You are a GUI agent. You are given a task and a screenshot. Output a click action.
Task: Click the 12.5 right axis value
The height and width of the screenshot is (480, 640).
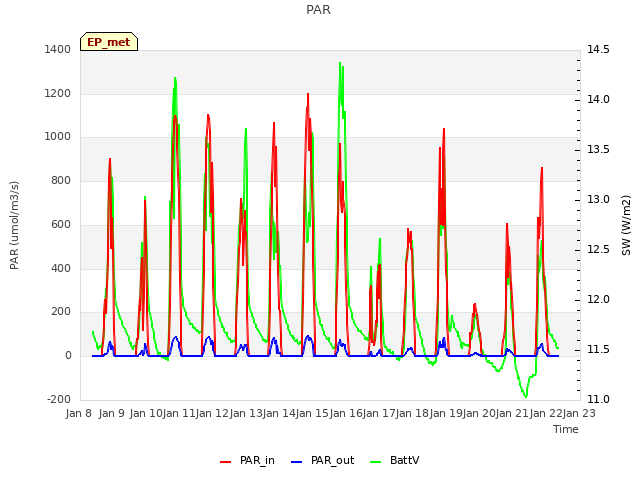click(598, 249)
